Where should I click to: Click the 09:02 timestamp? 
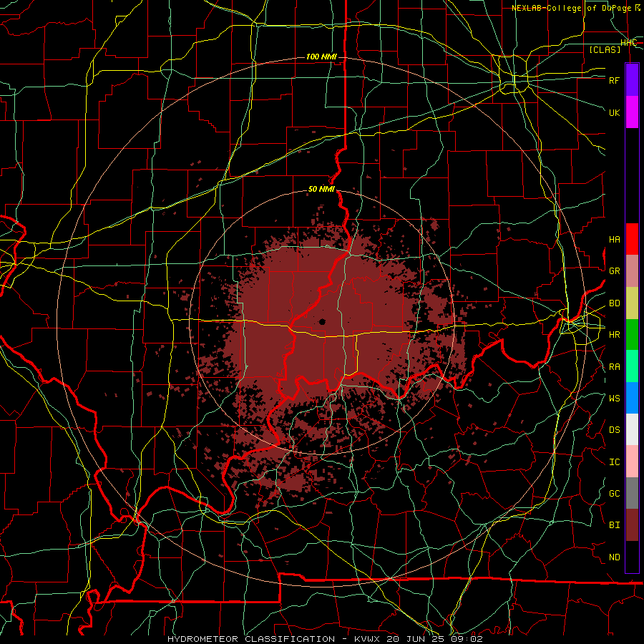(x=467, y=639)
